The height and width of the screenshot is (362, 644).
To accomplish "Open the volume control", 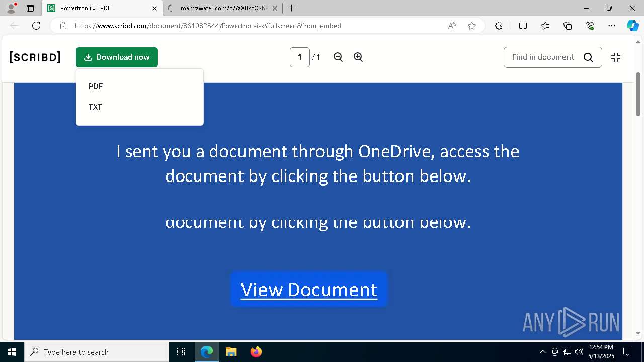I will (x=579, y=352).
